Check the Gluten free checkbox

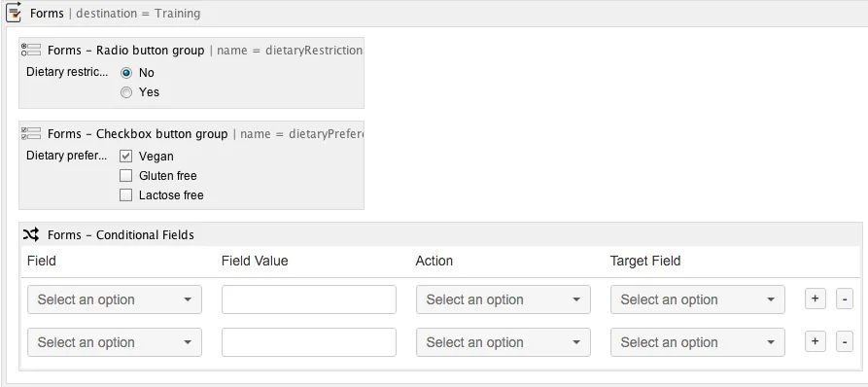(125, 175)
